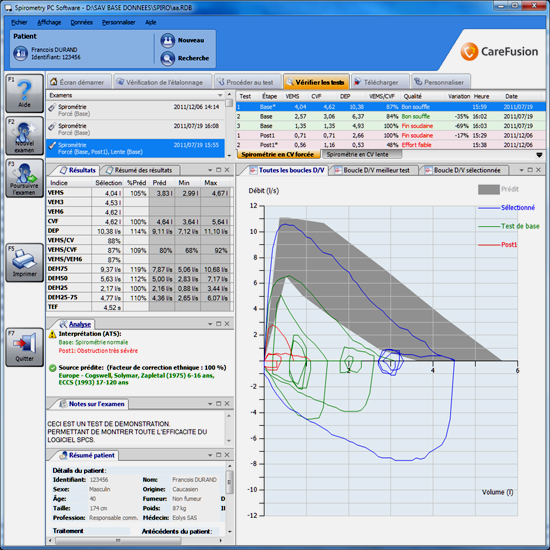
Task: Open the Aide menu
Action: tap(150, 22)
